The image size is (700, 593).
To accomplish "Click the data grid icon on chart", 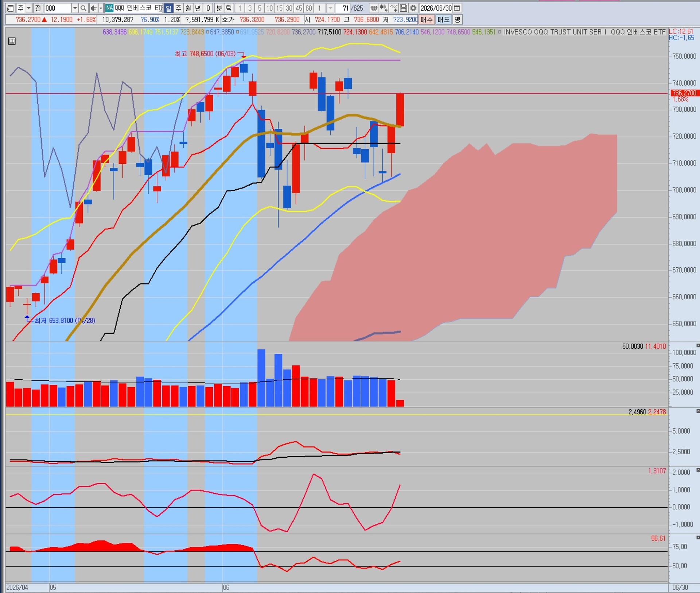I will (12, 41).
